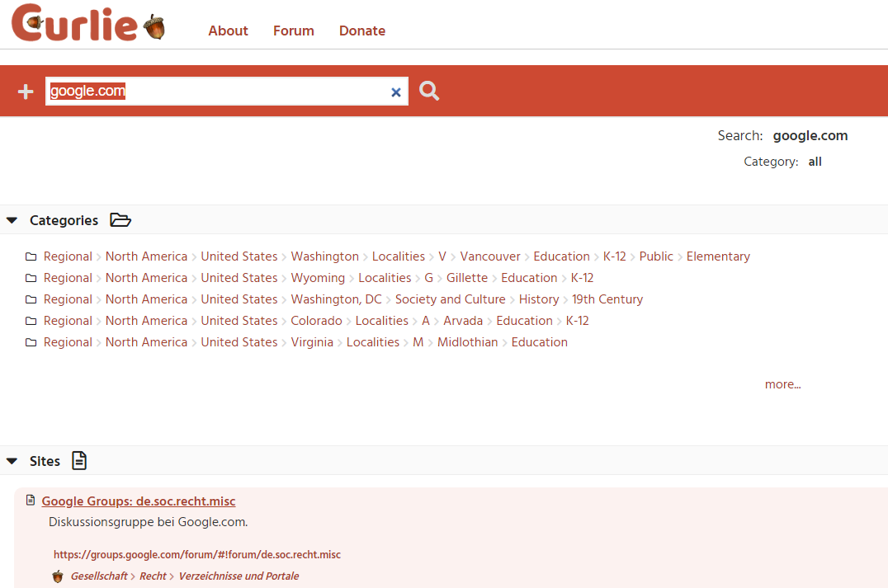The height and width of the screenshot is (588, 888).
Task: Click the acorn icon beside Gesellschaft breadcrumb
Action: point(58,576)
